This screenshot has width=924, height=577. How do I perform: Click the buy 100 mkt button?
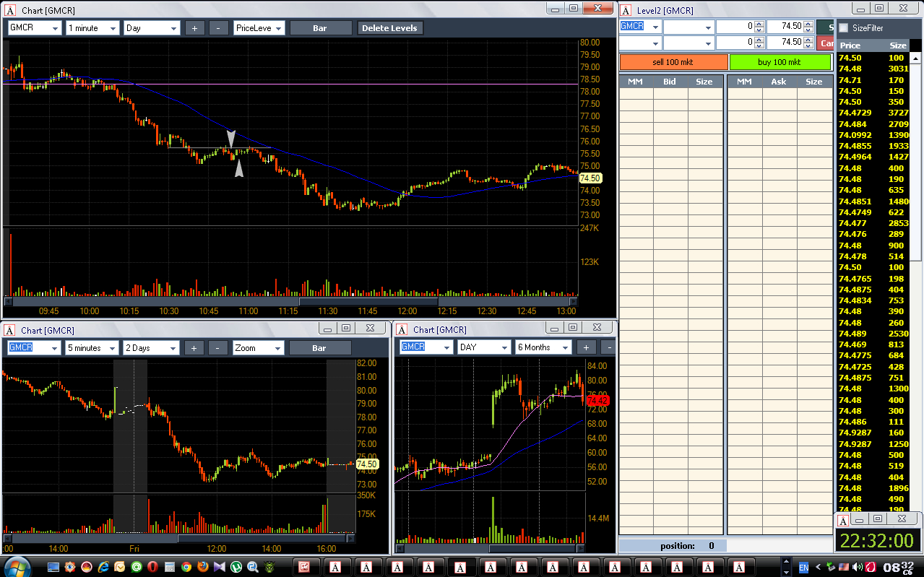780,62
